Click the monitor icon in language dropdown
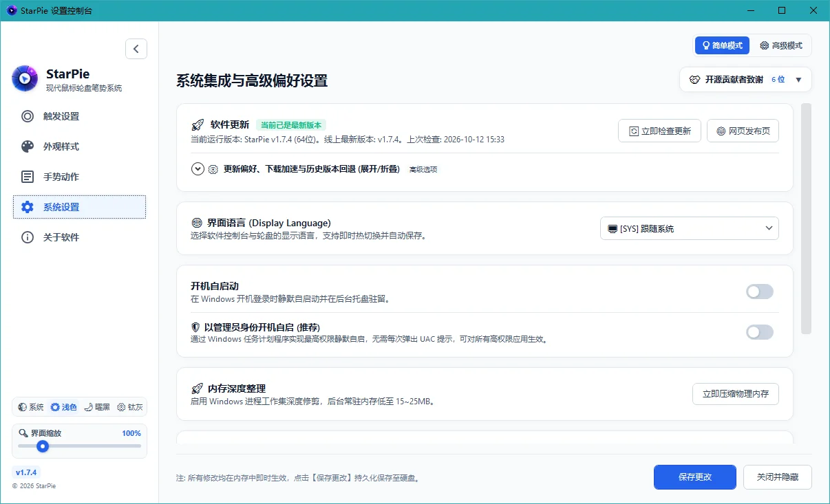Screen dimensions: 830x504 pos(612,228)
